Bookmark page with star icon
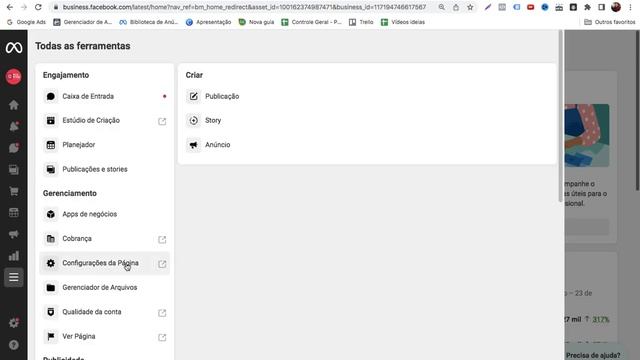Screen dimensions: 640x360 470,7
